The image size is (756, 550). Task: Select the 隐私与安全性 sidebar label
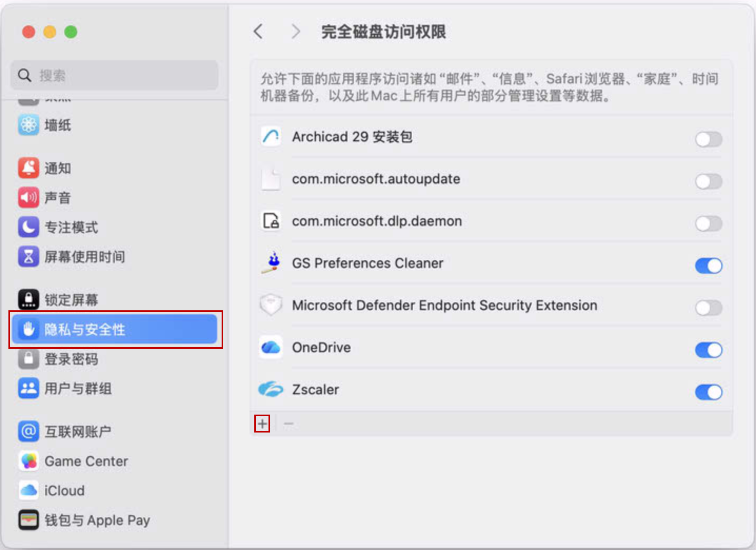[x=85, y=330]
